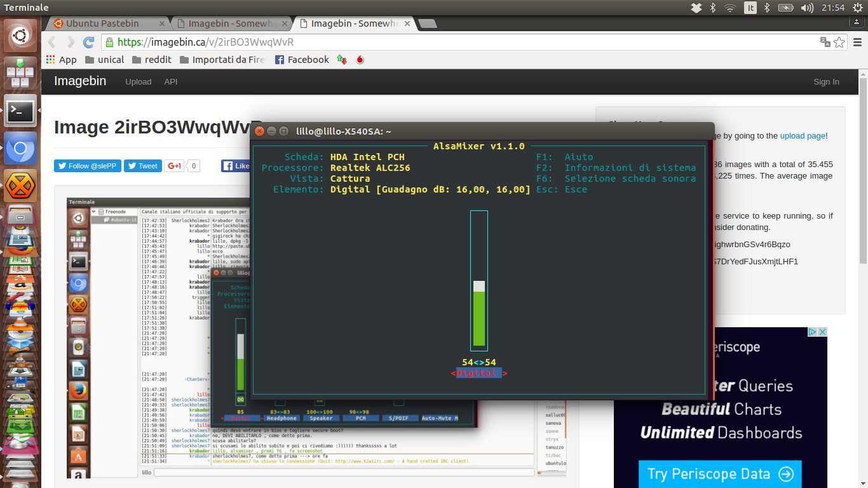Open the Dropbox indicator in top panel

(x=696, y=8)
